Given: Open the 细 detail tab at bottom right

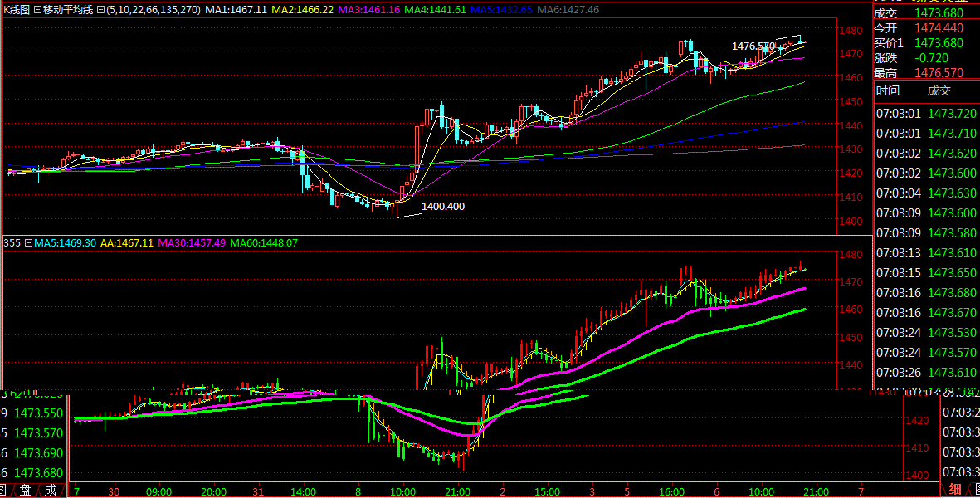Looking at the screenshot, I should coord(956,489).
